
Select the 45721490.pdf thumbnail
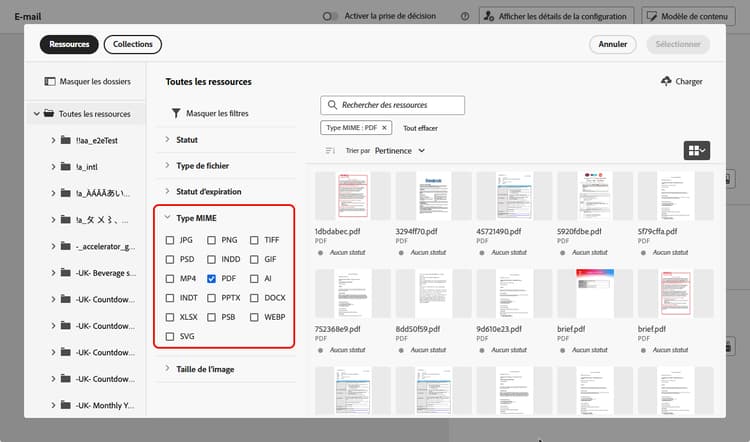click(x=514, y=196)
